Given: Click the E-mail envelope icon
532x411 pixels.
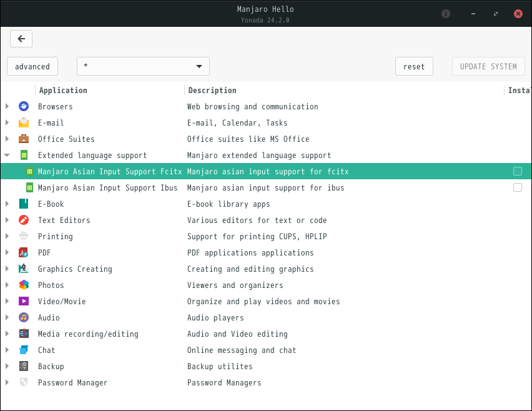Looking at the screenshot, I should coord(24,122).
